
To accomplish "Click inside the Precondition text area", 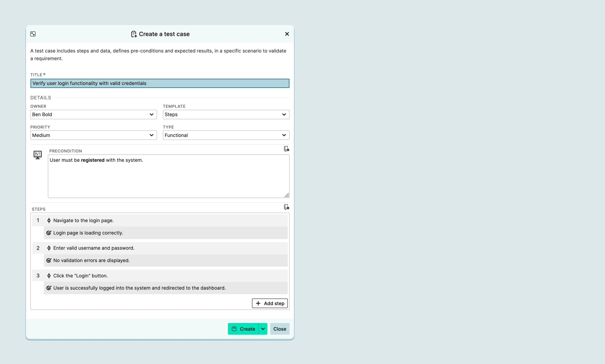I will (168, 177).
